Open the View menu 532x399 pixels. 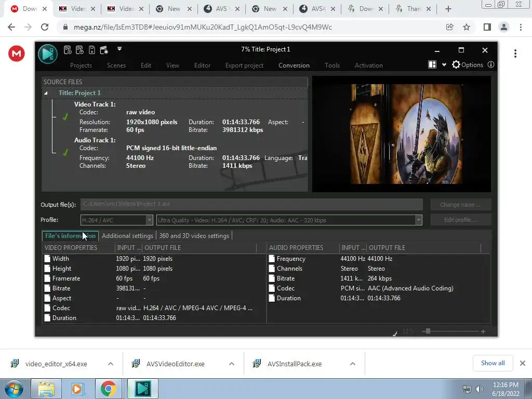pos(172,65)
